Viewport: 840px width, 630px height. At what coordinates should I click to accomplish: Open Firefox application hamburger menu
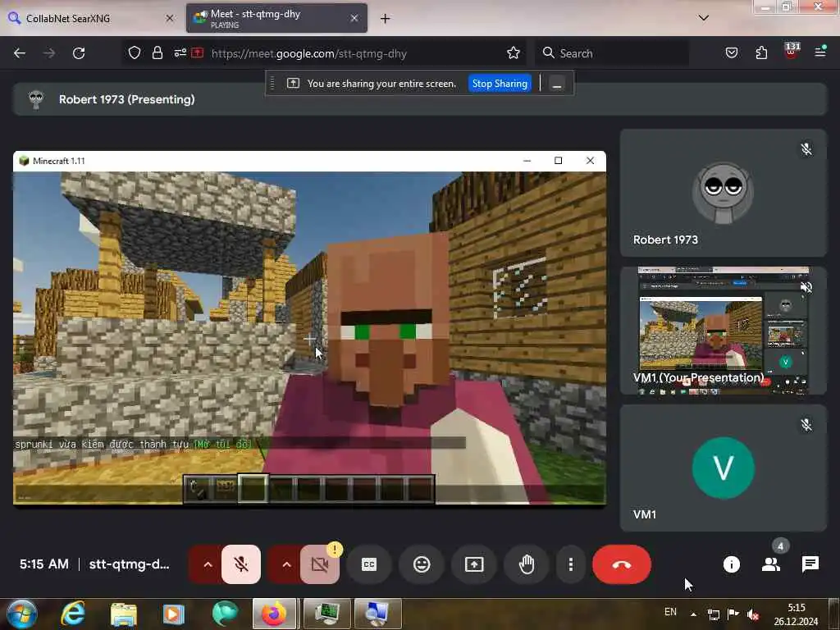pyautogui.click(x=820, y=52)
